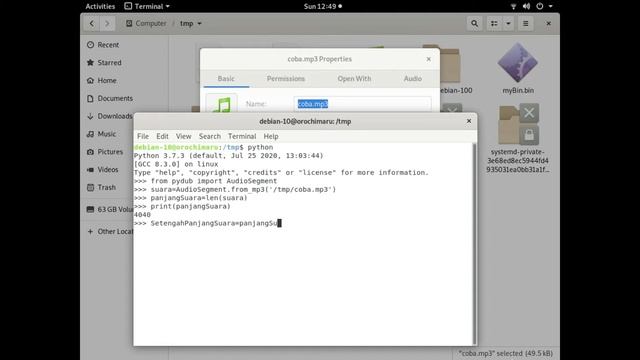Switch to Permissions tab in Properties dialog
The width and height of the screenshot is (640, 360).
point(286,78)
